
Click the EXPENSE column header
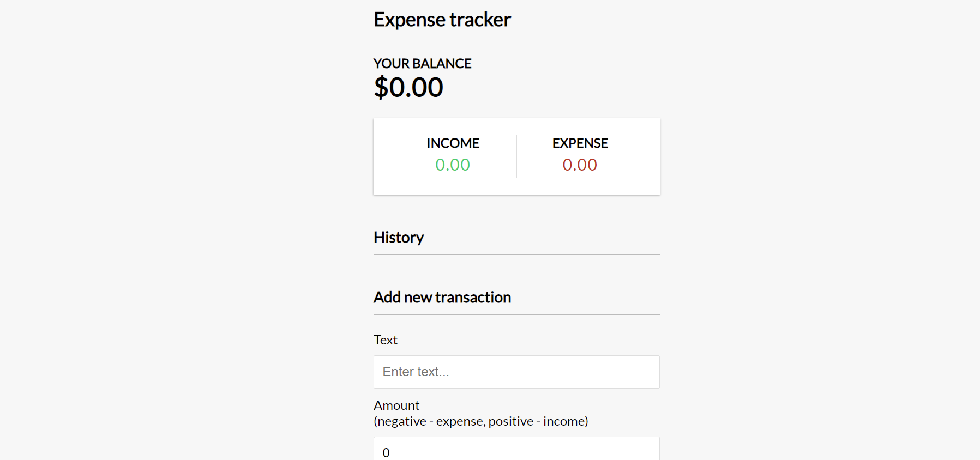click(x=580, y=143)
